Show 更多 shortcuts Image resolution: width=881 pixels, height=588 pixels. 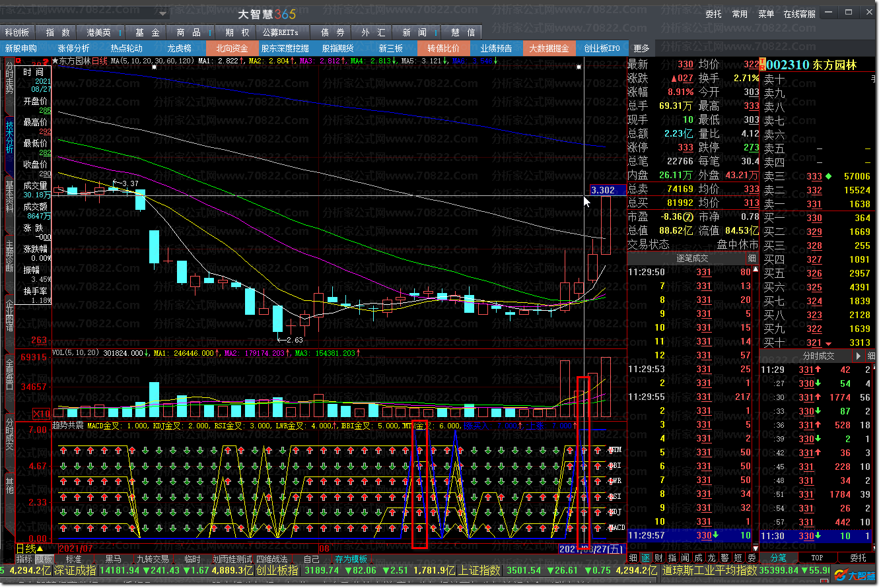point(641,48)
